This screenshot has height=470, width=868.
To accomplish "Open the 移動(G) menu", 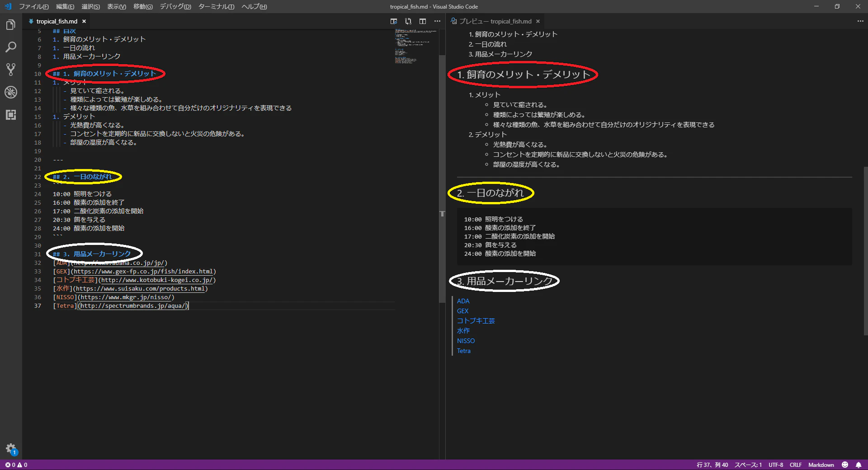I will (143, 6).
